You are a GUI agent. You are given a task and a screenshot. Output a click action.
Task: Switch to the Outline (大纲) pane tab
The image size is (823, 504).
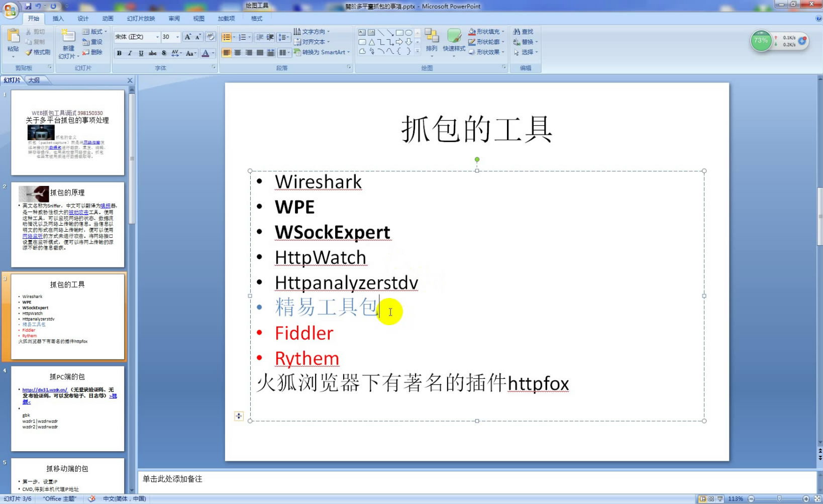[34, 80]
